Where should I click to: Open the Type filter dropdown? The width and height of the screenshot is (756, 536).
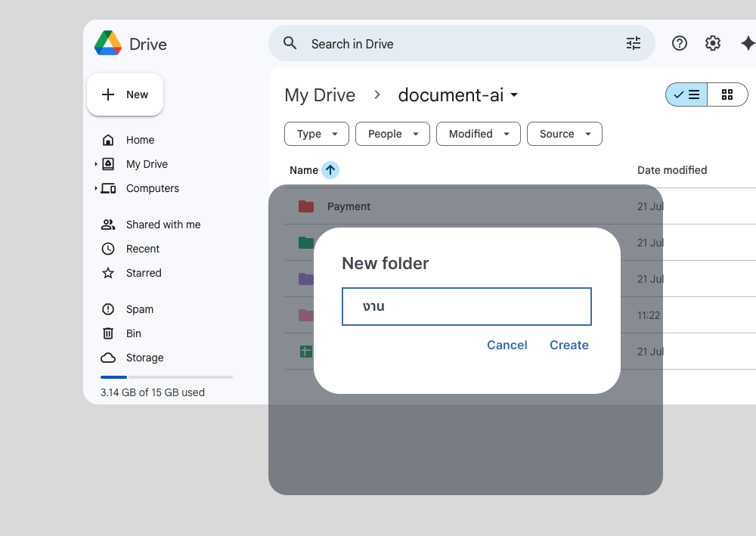point(316,134)
